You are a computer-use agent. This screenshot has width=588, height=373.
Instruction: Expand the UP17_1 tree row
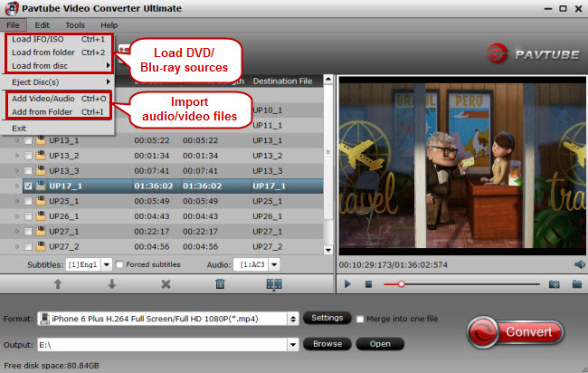click(17, 186)
